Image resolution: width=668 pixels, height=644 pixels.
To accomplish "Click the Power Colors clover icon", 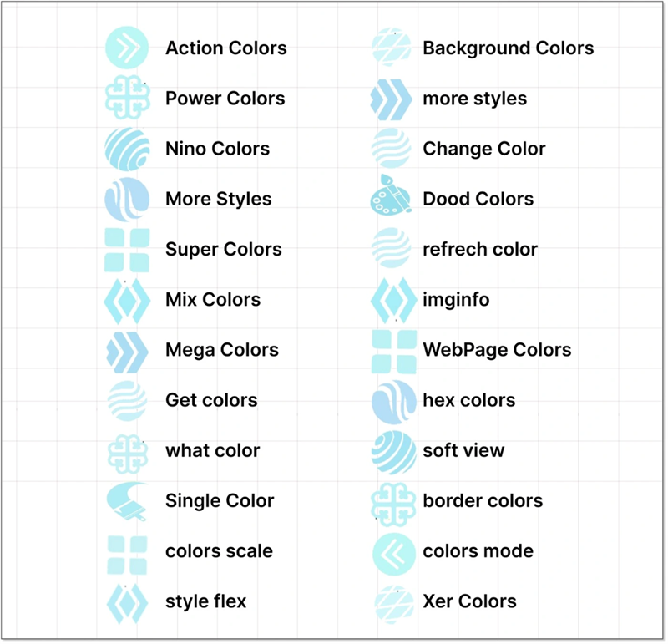I will pos(127,99).
